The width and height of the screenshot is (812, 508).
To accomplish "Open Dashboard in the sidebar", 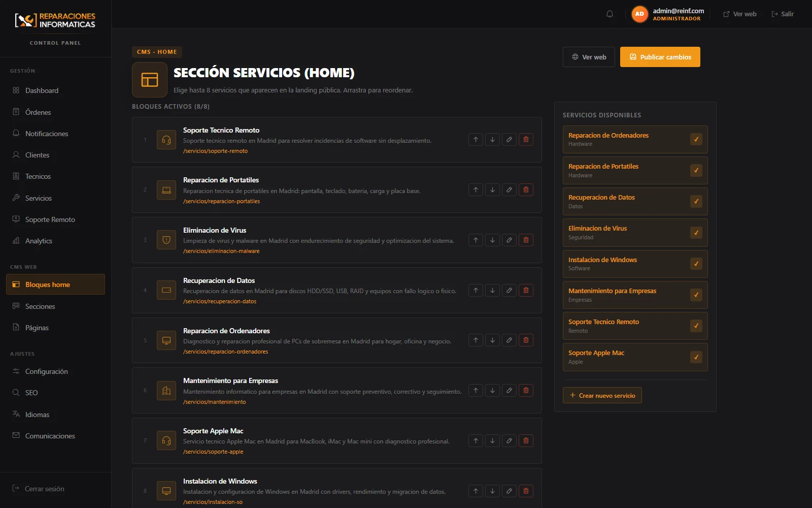I will point(55,90).
